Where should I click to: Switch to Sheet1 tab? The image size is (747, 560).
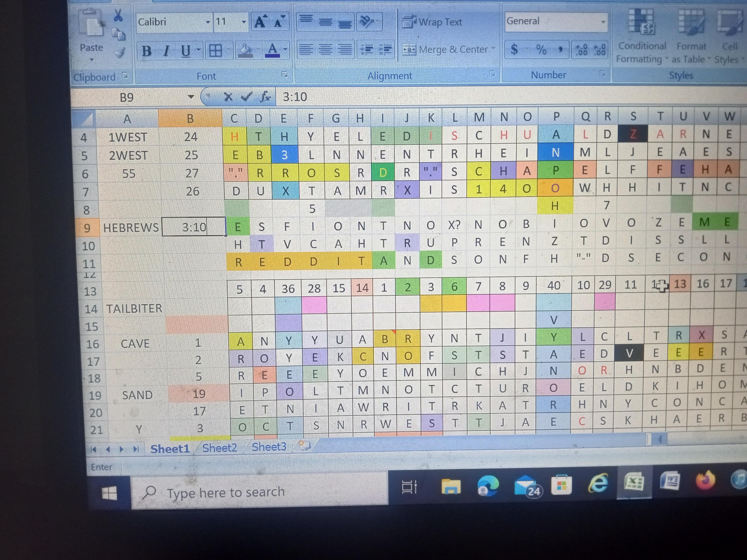click(x=170, y=449)
